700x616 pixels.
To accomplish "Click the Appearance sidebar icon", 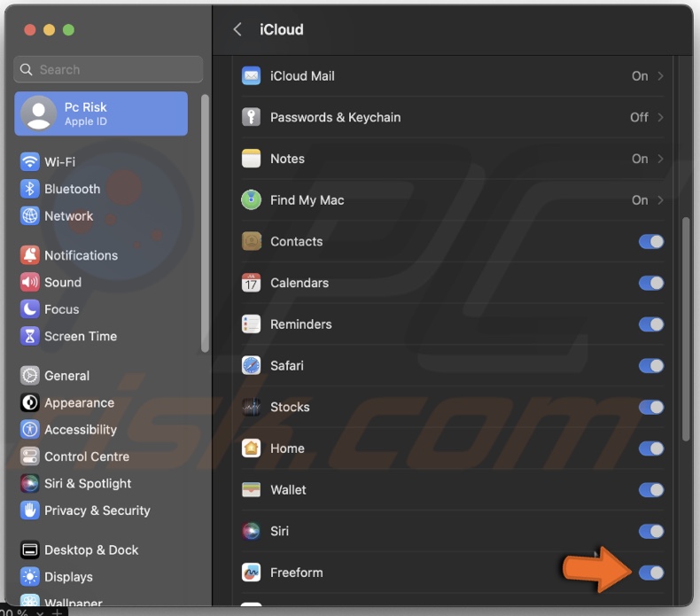I will click(30, 402).
